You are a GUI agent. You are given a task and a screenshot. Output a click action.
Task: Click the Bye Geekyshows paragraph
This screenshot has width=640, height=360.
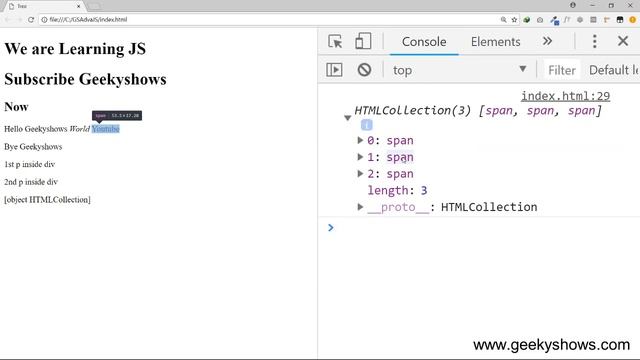coord(33,147)
